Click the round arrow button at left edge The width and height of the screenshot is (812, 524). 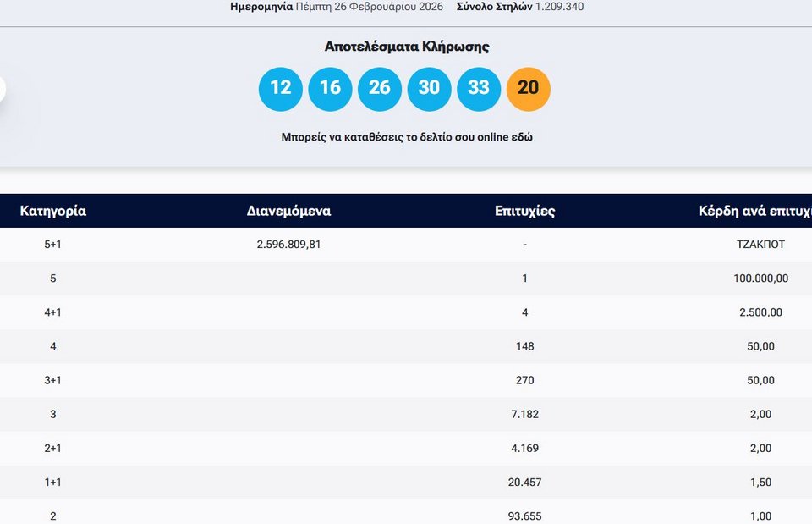coord(3,89)
